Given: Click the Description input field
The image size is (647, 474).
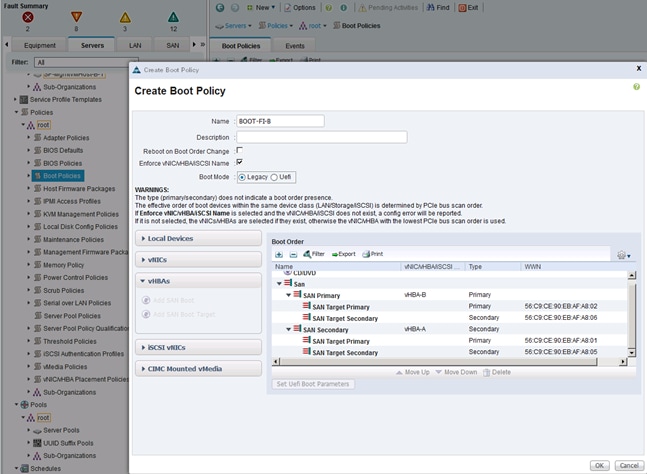Looking at the screenshot, I should [x=322, y=137].
